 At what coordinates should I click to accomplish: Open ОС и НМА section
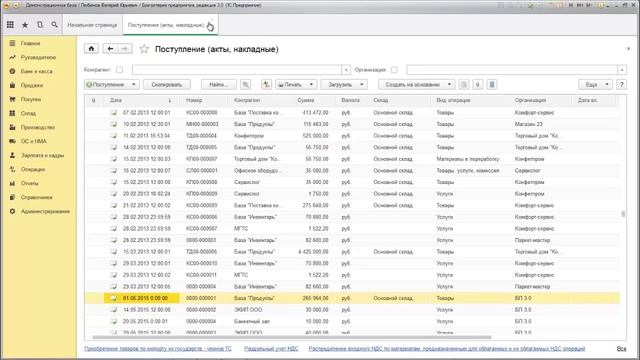tap(34, 141)
